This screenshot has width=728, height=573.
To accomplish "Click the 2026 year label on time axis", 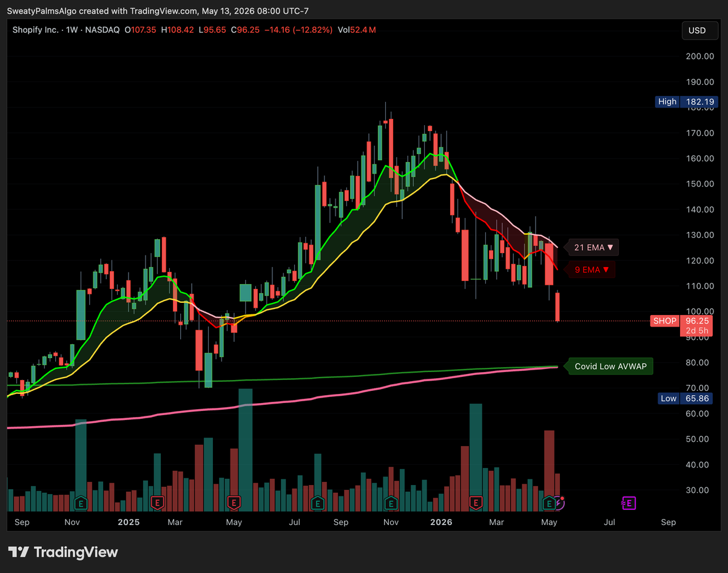I will 440,522.
